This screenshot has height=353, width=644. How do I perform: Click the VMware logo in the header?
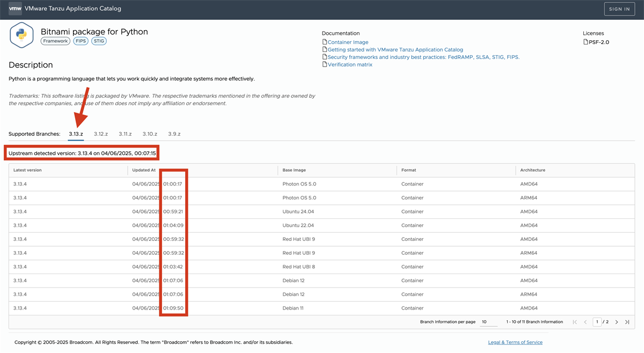[15, 9]
